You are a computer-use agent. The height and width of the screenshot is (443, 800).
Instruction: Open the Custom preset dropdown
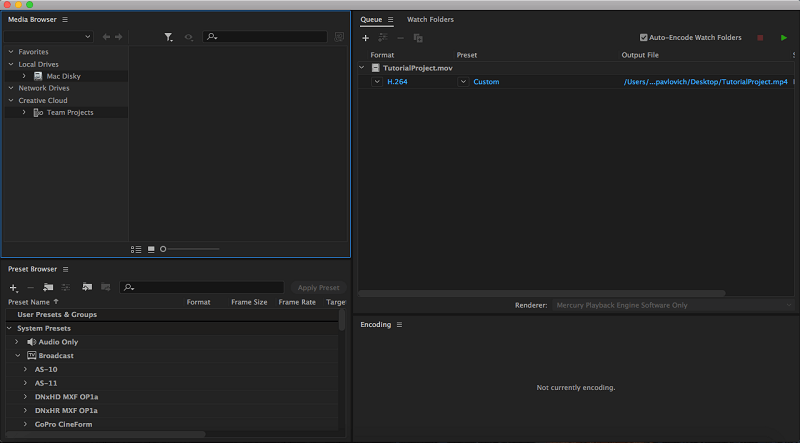click(463, 82)
